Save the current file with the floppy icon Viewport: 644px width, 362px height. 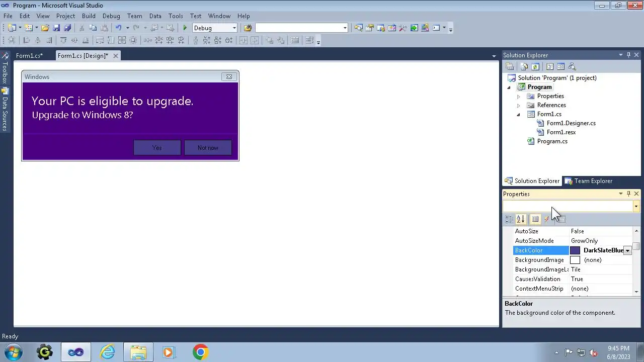click(x=56, y=28)
